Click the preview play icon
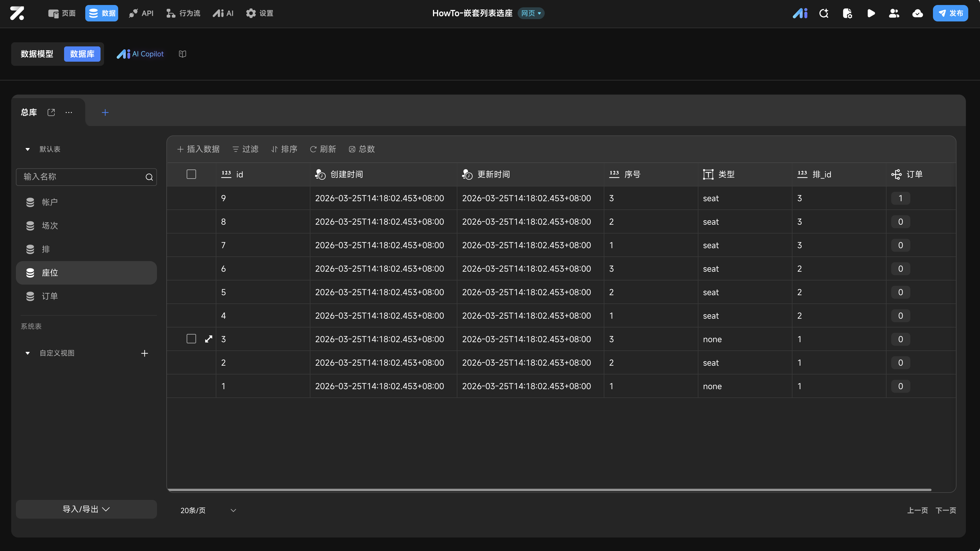Viewport: 980px width, 551px height. [x=871, y=13]
